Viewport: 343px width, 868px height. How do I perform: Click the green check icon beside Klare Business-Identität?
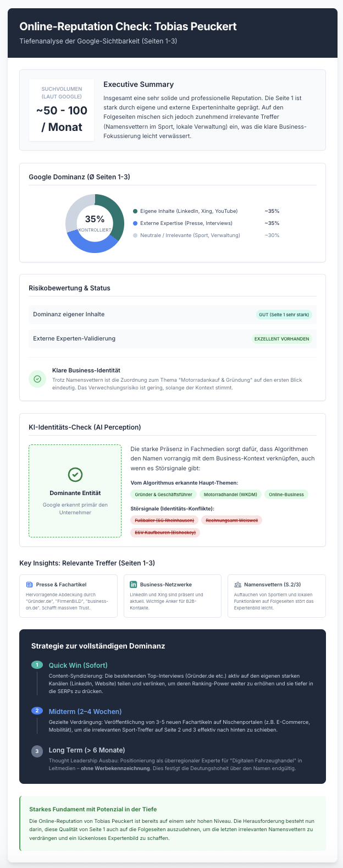point(37,379)
